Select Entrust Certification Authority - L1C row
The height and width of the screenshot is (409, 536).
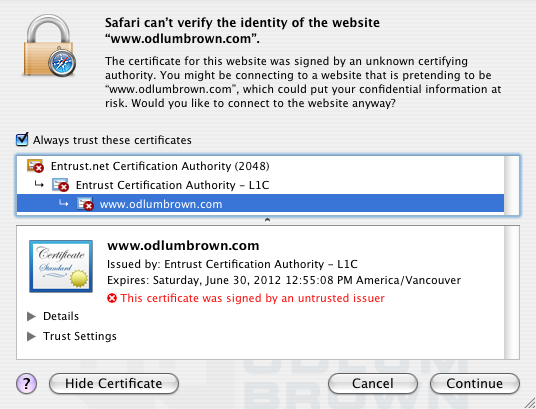[260, 185]
